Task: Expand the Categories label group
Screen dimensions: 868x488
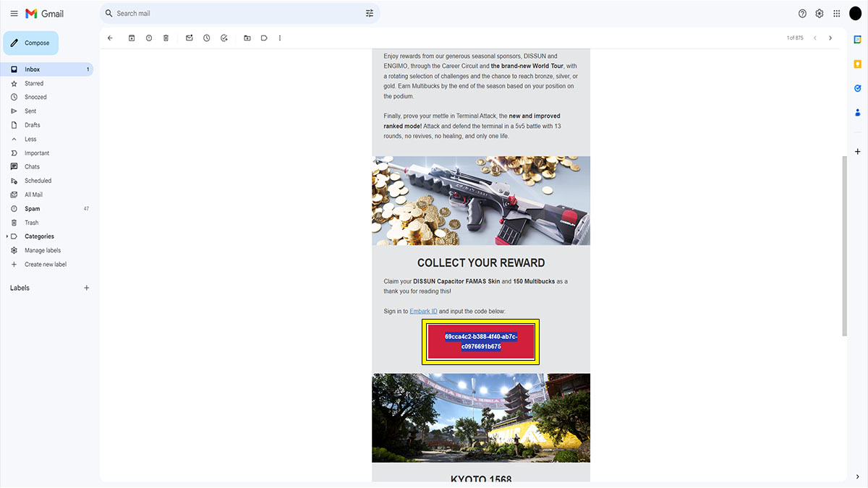Action: point(7,236)
